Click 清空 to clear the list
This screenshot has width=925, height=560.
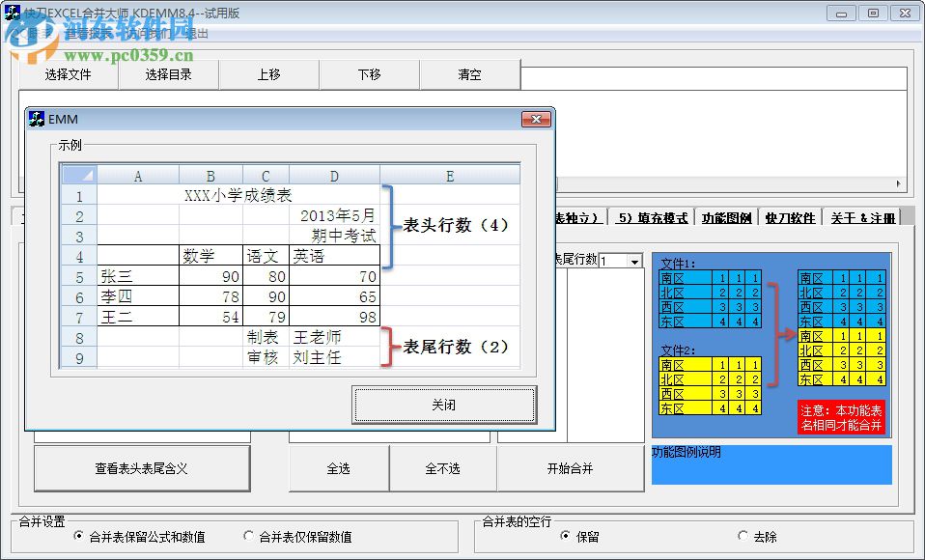pos(470,74)
